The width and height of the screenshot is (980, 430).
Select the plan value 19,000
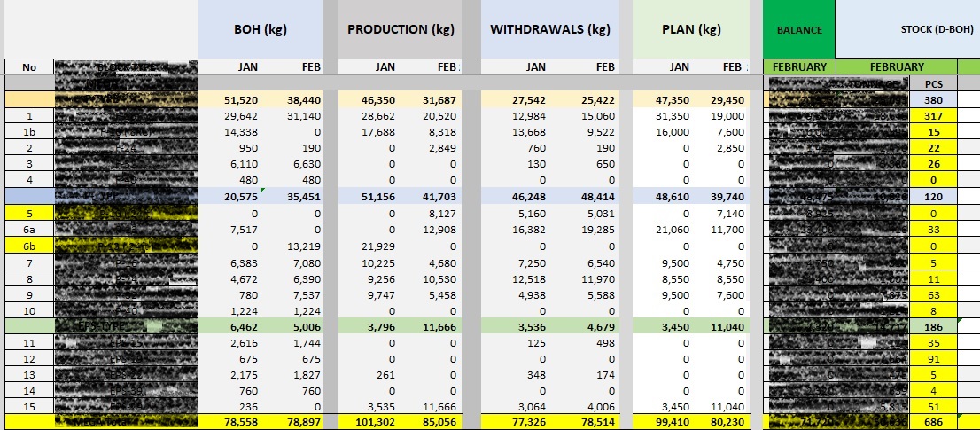click(x=727, y=115)
